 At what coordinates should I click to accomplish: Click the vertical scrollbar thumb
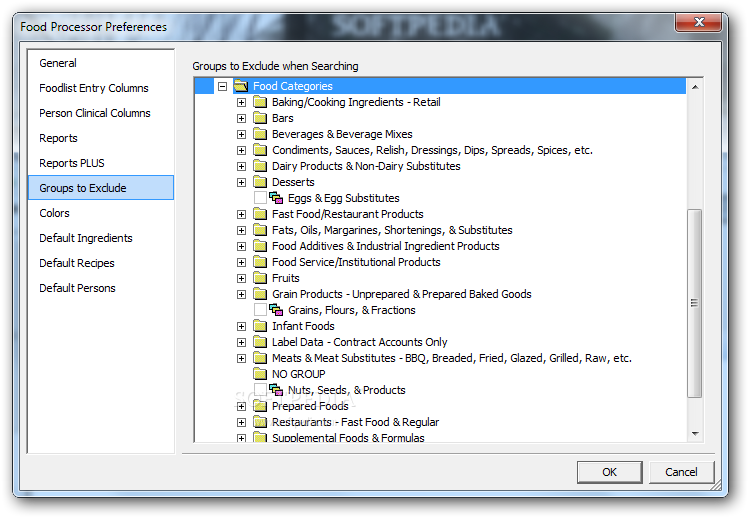click(x=695, y=303)
